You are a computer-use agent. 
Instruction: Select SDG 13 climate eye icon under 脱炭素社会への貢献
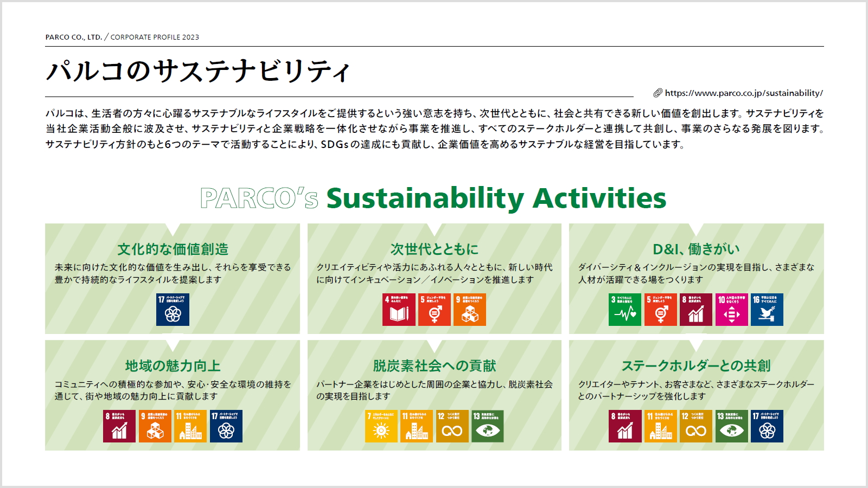point(488,426)
